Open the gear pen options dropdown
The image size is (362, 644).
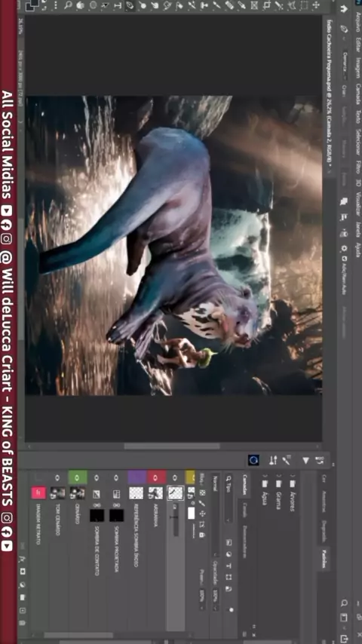coord(345,249)
